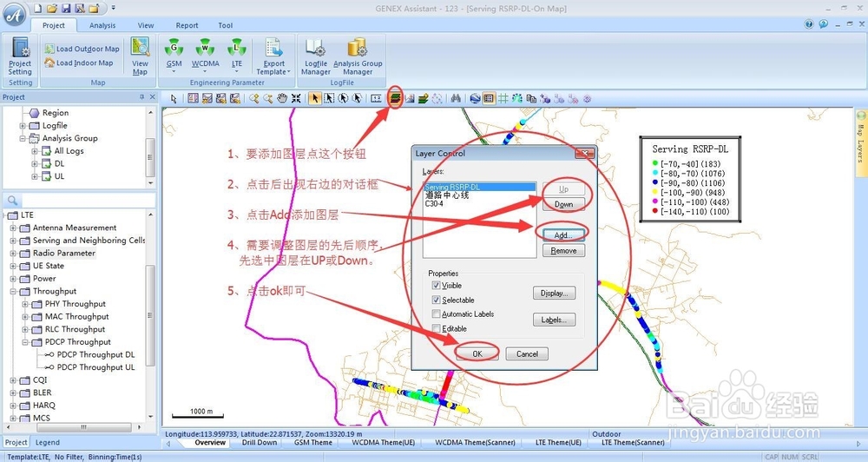Viewport: 868px width, 462px height.
Task: Open the quick access toolbar customize arrow
Action: coord(114,9)
